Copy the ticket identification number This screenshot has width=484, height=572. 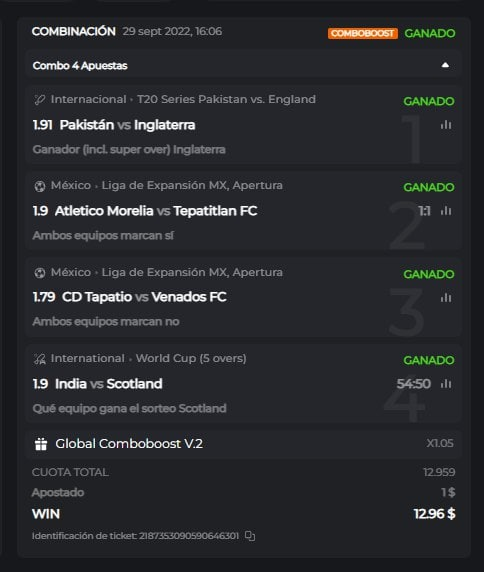250,536
